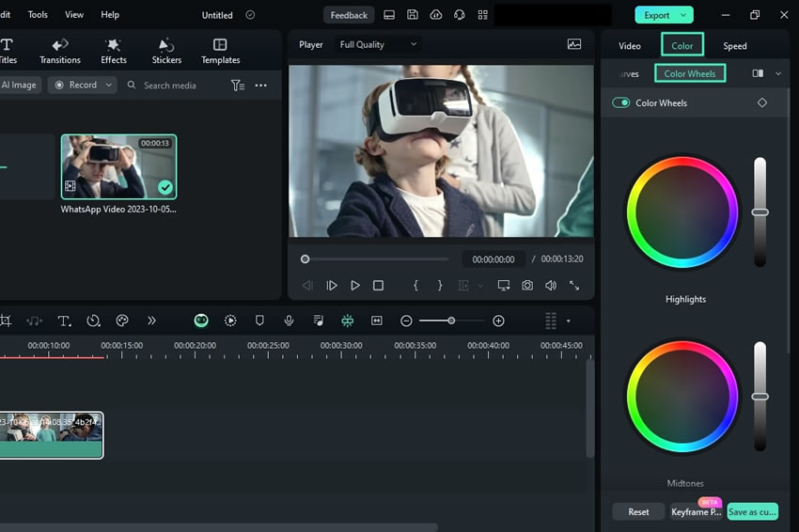Enter fullscreen preview with the expand icon
This screenshot has width=799, height=532.
pyautogui.click(x=574, y=286)
